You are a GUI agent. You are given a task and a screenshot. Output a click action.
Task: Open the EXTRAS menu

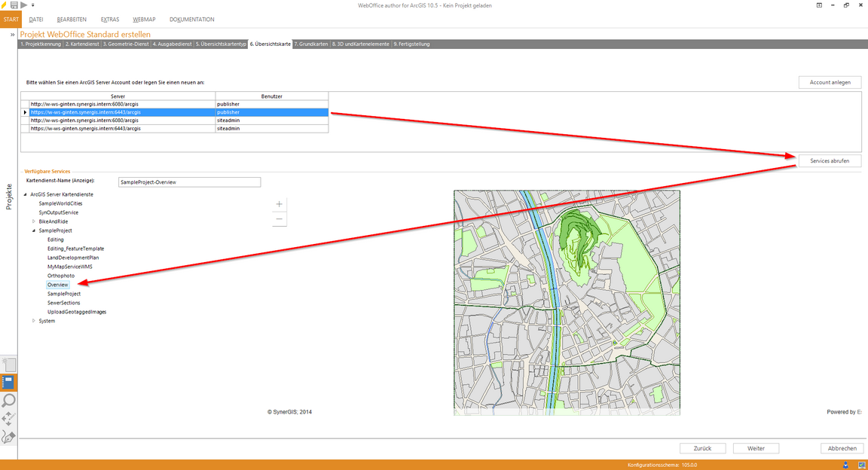tap(110, 19)
